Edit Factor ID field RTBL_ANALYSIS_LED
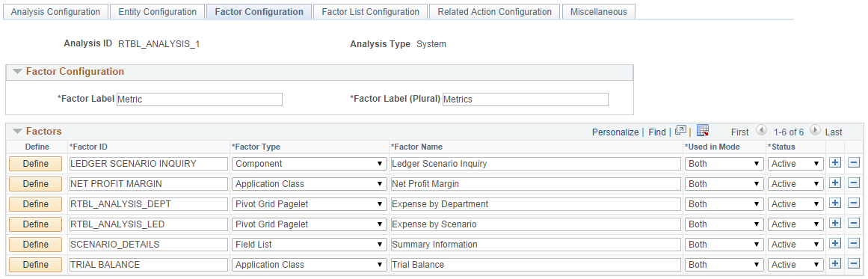Image resolution: width=868 pixels, height=279 pixels. [x=148, y=224]
